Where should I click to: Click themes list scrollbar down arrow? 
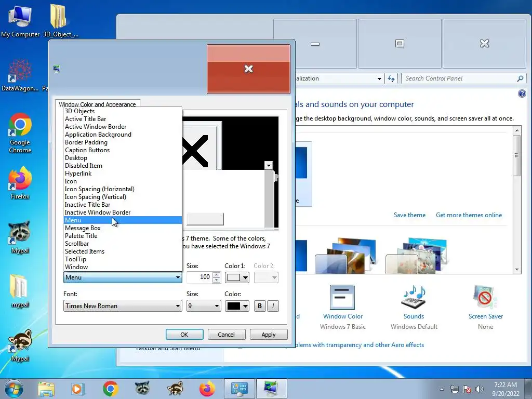click(x=517, y=270)
